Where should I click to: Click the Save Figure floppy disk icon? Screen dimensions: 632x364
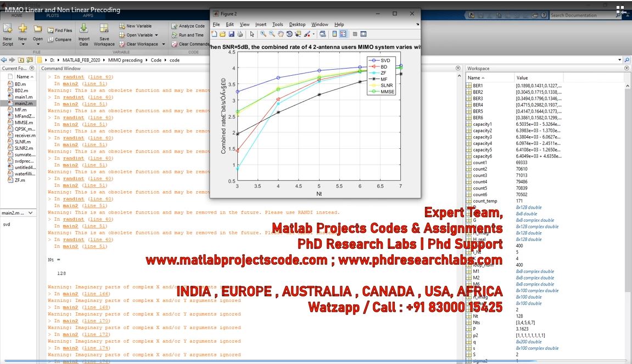click(232, 34)
